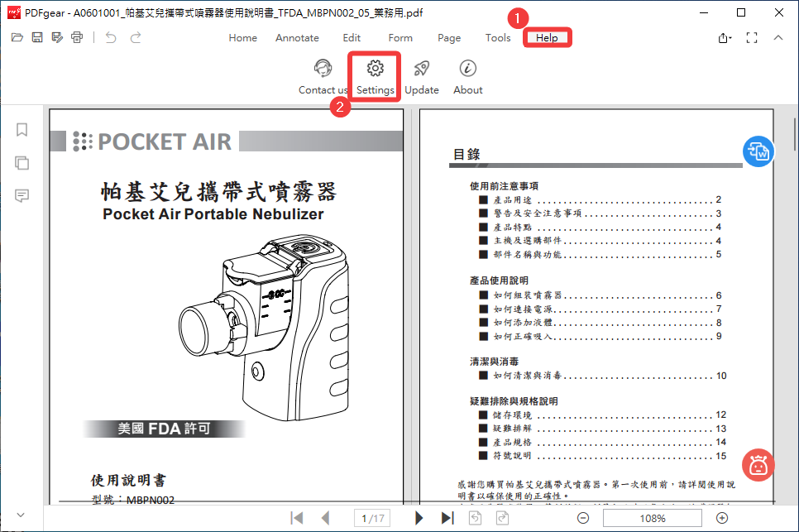Switch to the Help tab
799x532 pixels.
(547, 38)
